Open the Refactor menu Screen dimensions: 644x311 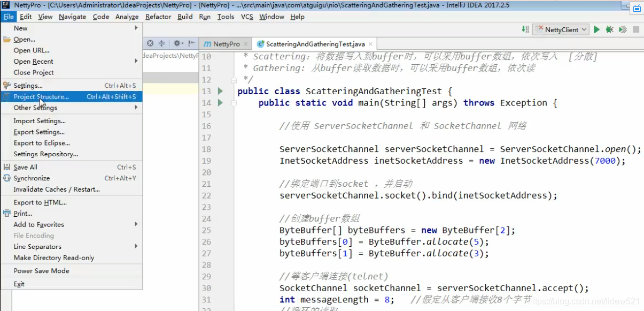pyautogui.click(x=158, y=17)
